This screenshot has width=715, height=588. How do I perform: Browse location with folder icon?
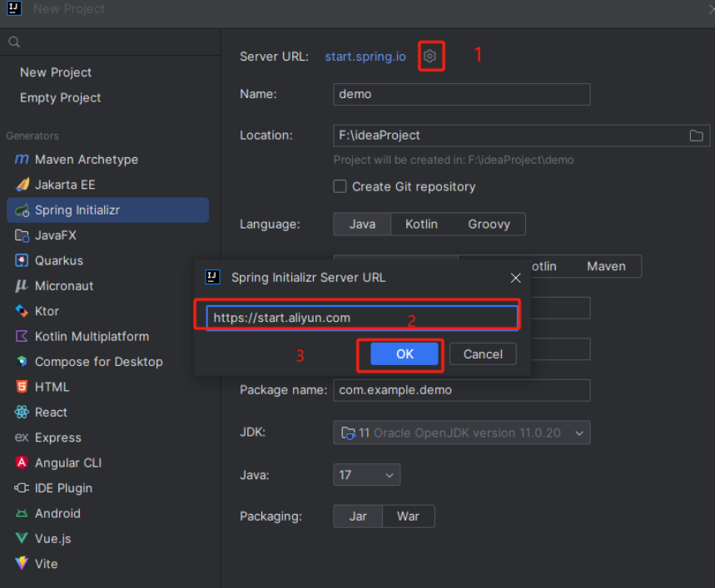[x=696, y=136]
